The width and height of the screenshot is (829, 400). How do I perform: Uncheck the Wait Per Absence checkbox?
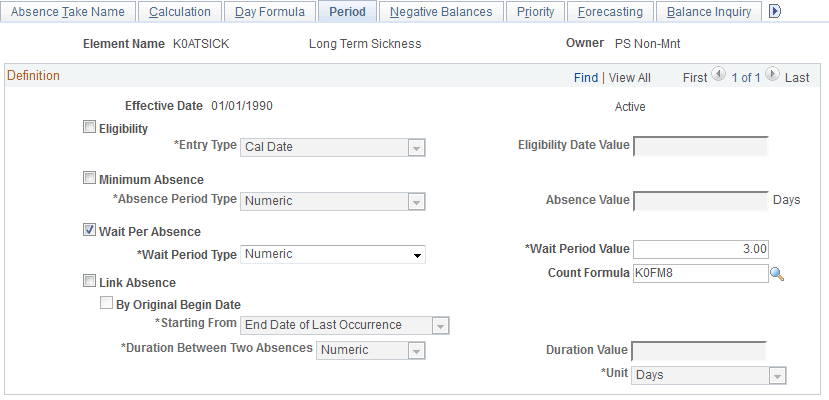90,231
